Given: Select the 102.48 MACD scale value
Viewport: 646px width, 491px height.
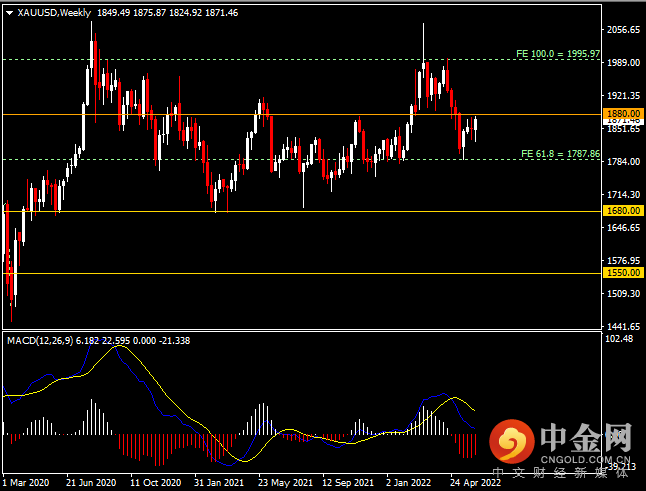Looking at the screenshot, I should [x=620, y=339].
